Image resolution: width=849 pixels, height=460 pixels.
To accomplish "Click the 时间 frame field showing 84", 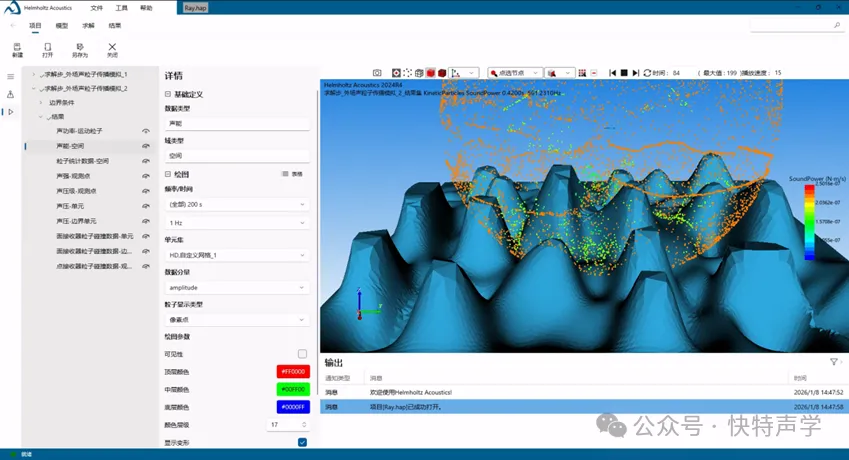I will point(681,73).
